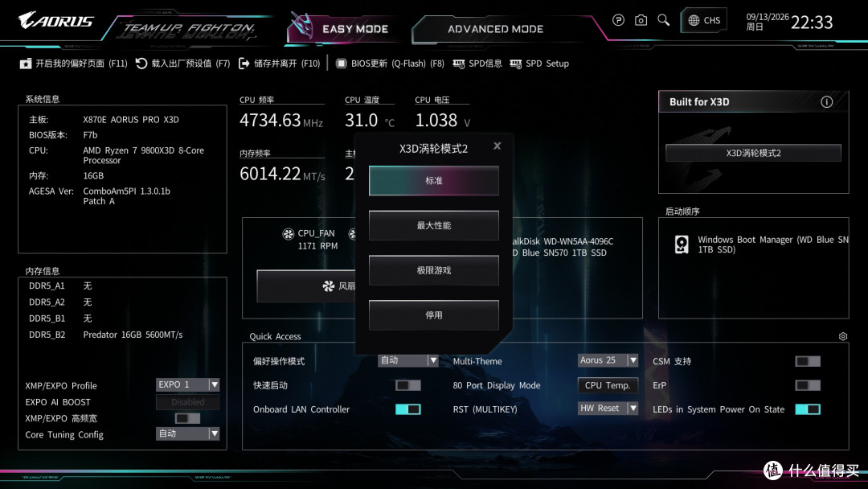Take a screenshot with the camera icon
868x489 pixels.
(641, 20)
